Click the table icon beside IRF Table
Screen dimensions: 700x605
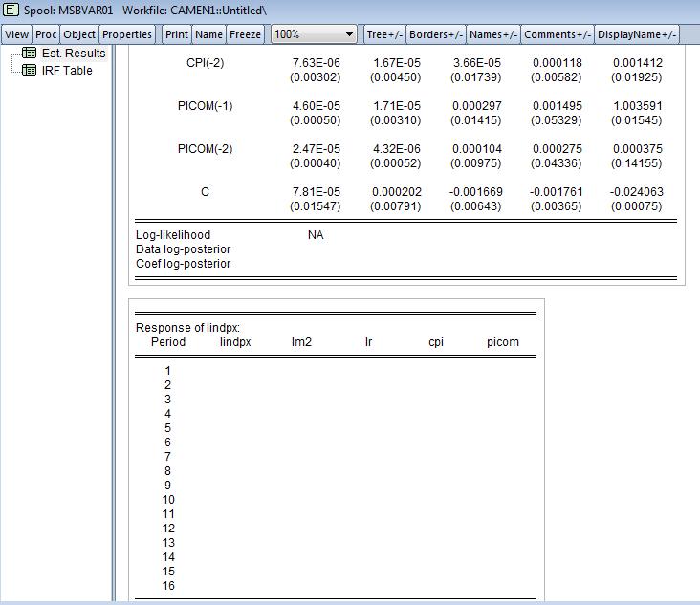click(x=29, y=71)
